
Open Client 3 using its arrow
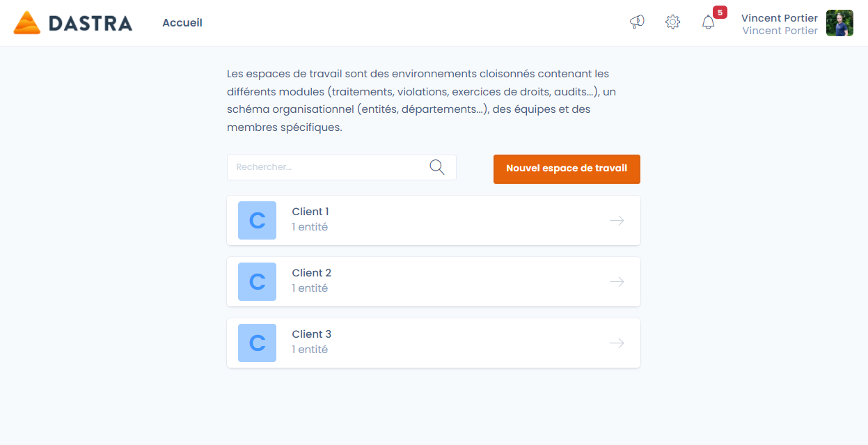point(617,343)
